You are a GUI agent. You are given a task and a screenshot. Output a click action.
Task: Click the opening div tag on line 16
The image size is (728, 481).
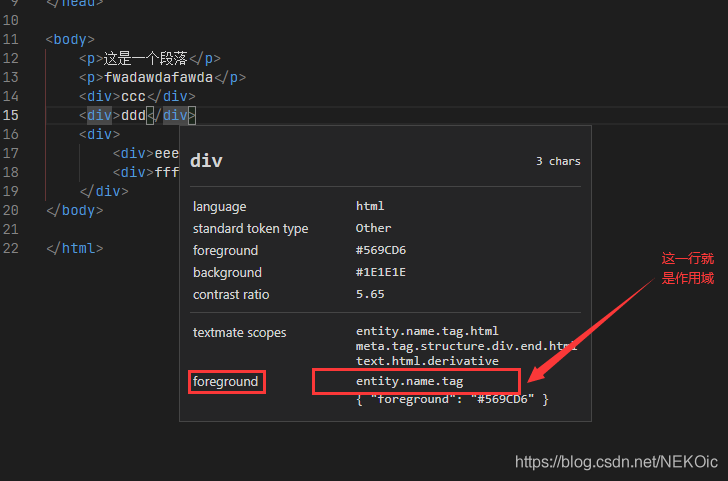pyautogui.click(x=99, y=135)
